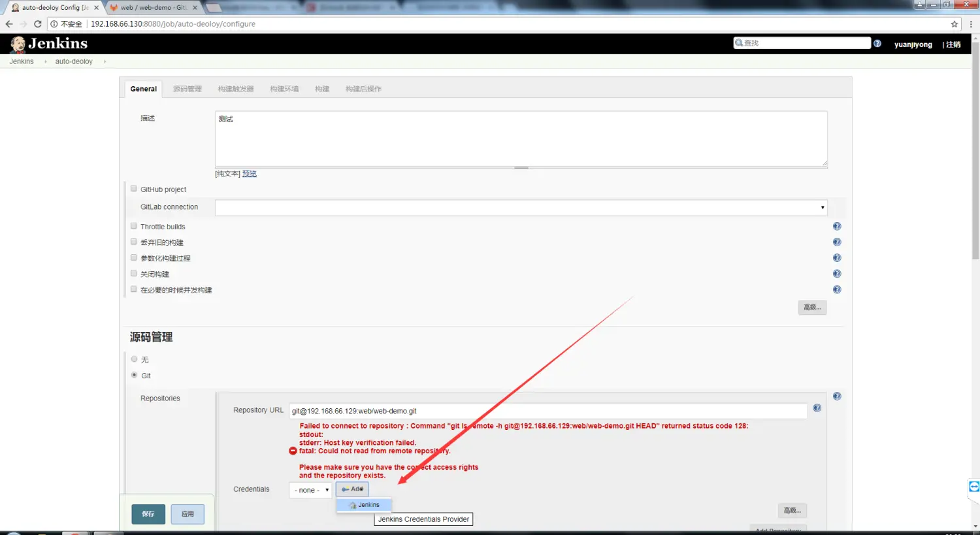The width and height of the screenshot is (980, 535).
Task: Click auto-deoloy breadcrumb link
Action: click(x=74, y=61)
